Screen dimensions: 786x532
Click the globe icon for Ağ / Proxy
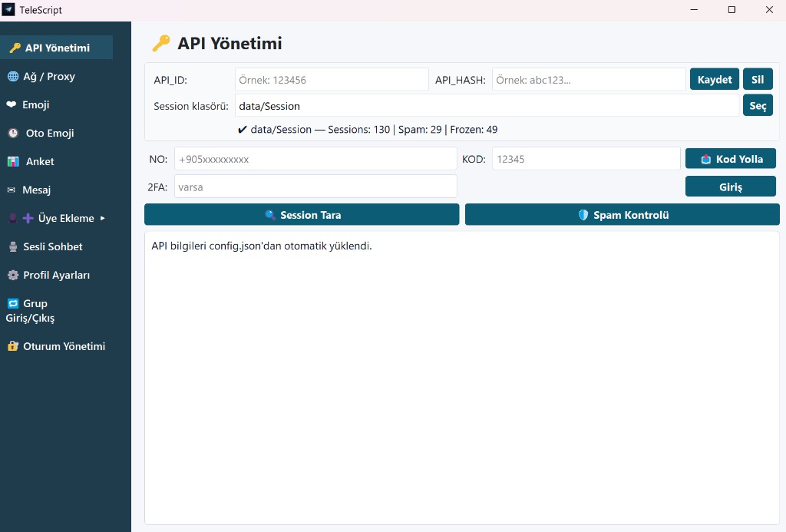[x=12, y=76]
